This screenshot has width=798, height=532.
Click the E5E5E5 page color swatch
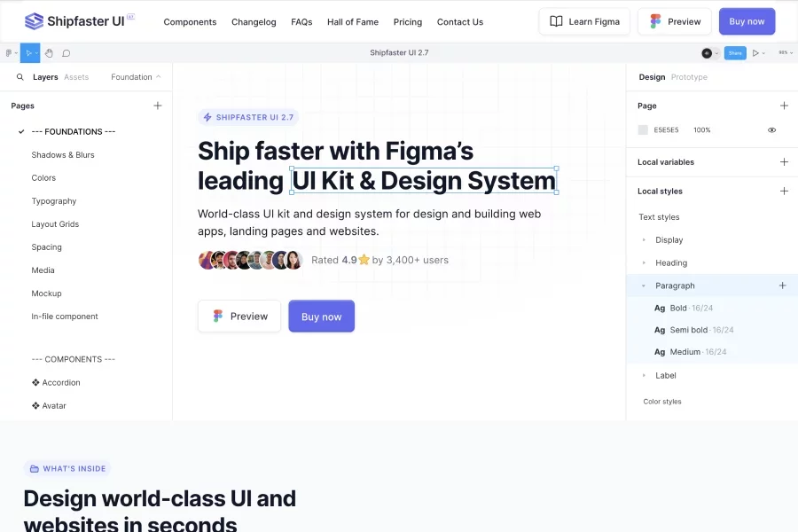643,130
